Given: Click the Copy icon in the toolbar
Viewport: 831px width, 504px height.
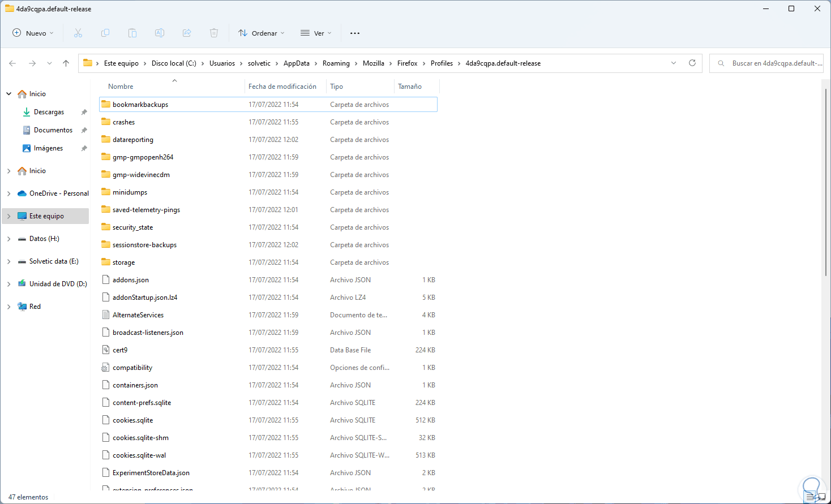Looking at the screenshot, I should pos(105,33).
